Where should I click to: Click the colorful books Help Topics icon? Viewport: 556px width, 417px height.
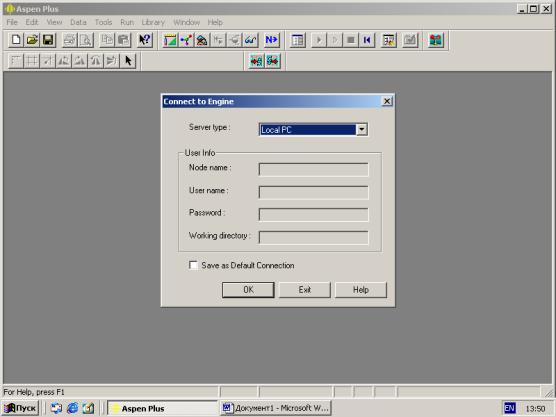coord(436,40)
